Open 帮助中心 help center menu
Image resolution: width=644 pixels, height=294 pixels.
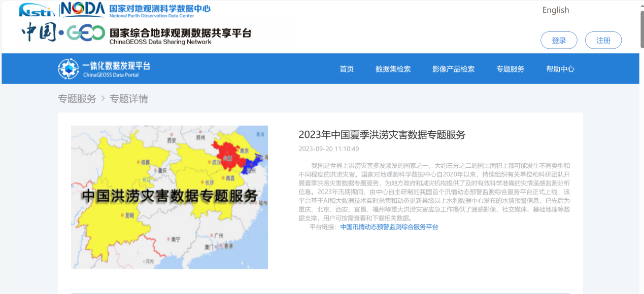560,69
